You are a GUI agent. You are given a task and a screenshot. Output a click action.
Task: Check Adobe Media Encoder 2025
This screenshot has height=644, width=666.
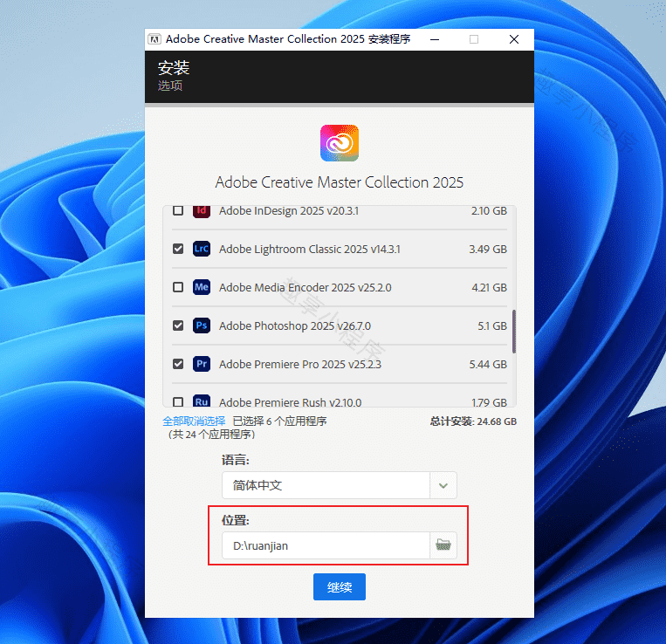178,287
